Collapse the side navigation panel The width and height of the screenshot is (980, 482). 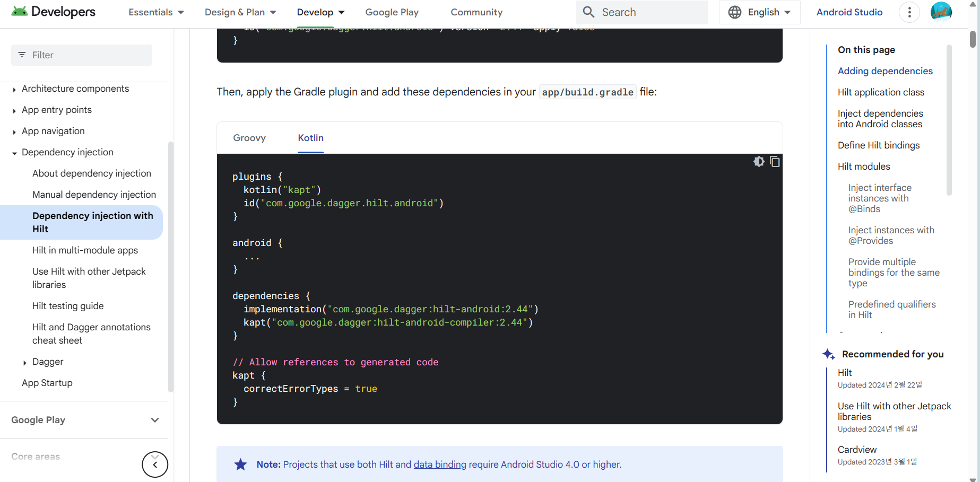click(155, 465)
